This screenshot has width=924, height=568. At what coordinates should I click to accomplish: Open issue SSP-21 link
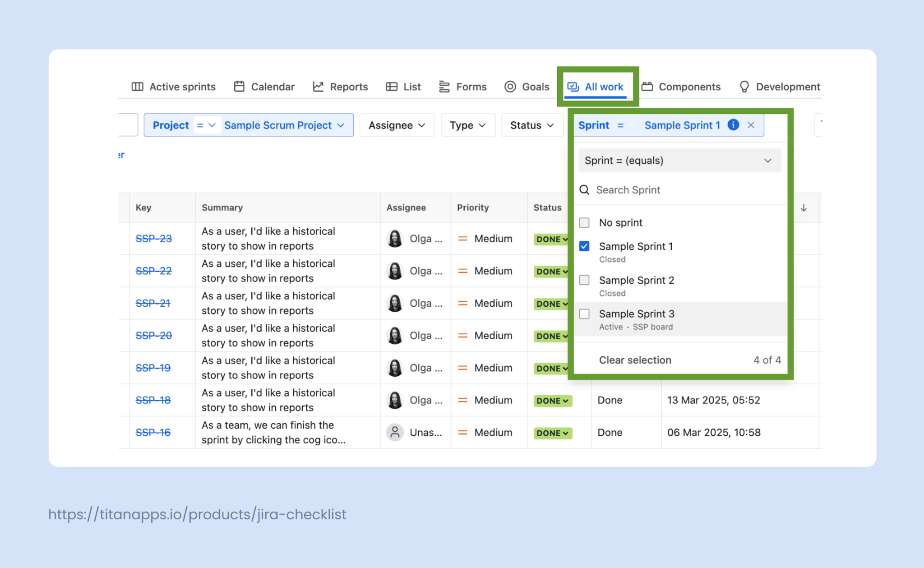coord(153,303)
